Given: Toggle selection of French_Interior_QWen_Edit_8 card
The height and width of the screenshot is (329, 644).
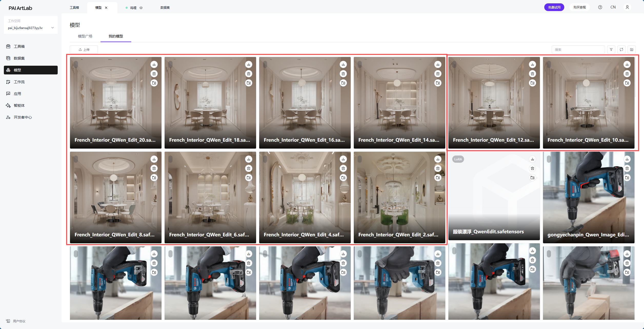Looking at the screenshot, I should point(76,159).
